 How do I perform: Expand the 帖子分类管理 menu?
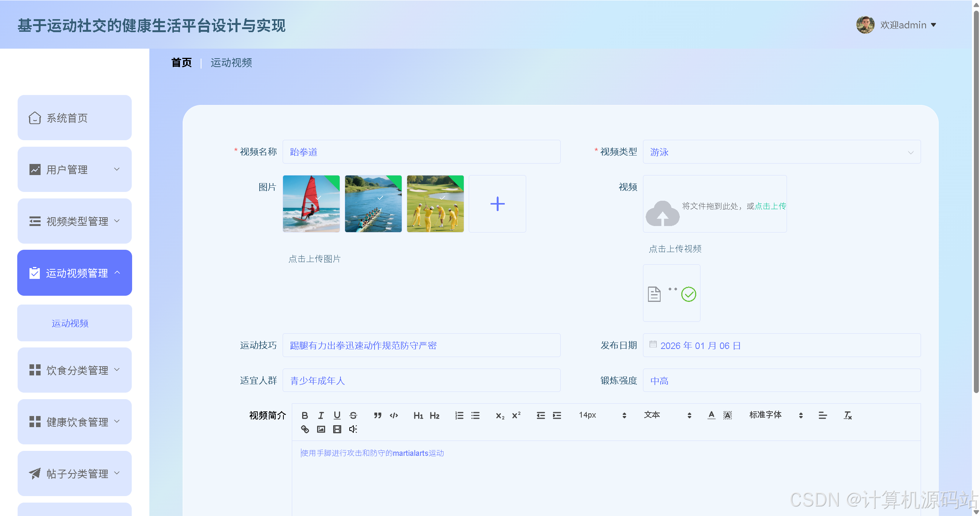tap(75, 473)
